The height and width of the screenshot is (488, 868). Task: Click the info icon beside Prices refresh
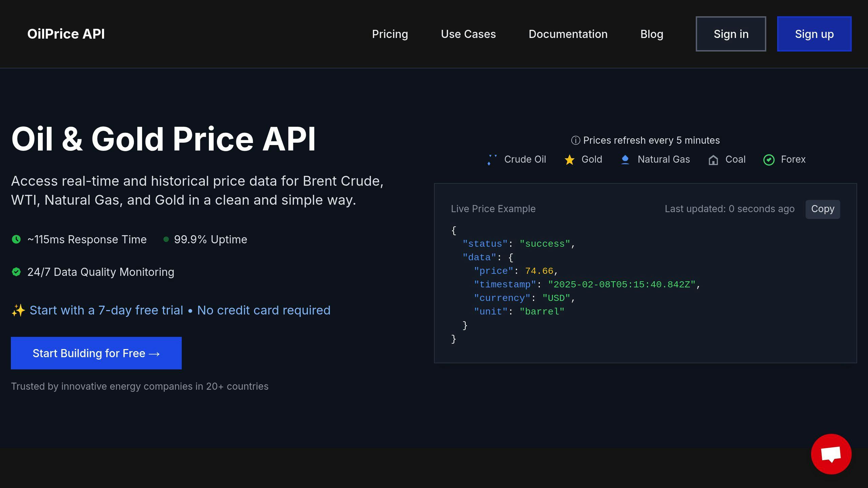575,140
